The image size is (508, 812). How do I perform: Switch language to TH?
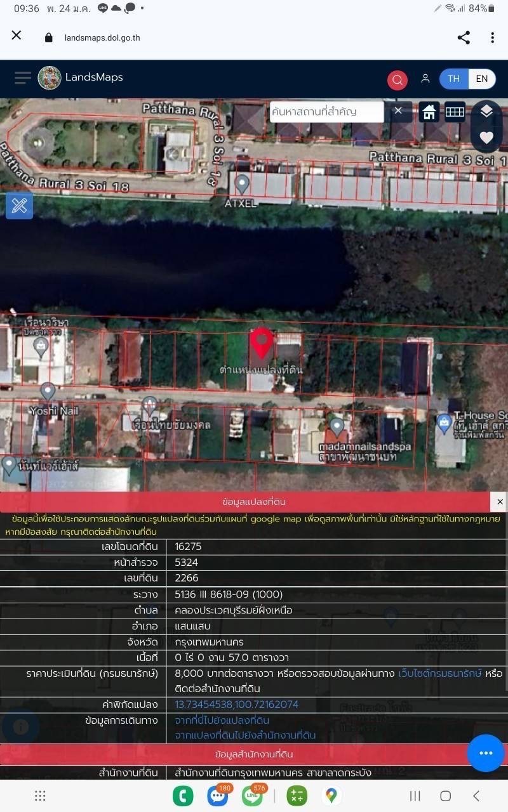[x=453, y=79]
